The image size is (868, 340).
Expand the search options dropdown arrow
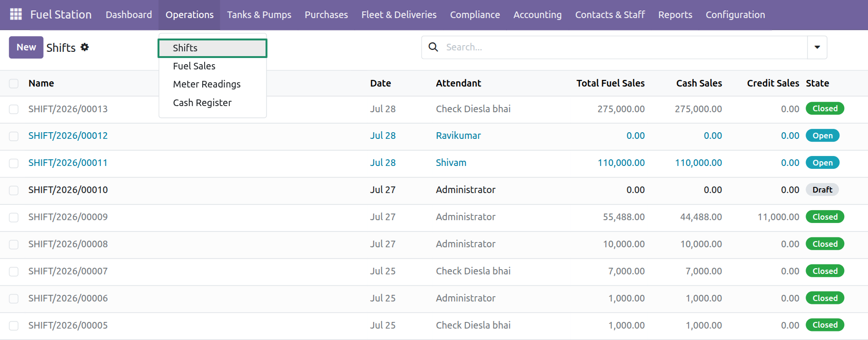coord(817,47)
